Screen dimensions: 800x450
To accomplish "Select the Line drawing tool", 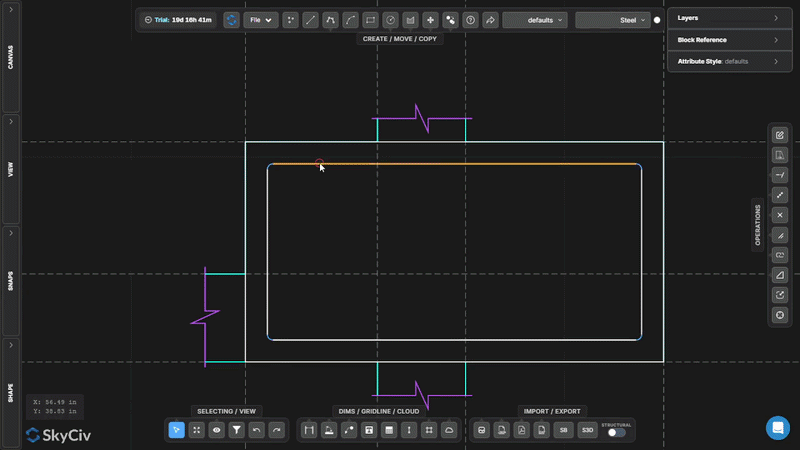I will 310,20.
